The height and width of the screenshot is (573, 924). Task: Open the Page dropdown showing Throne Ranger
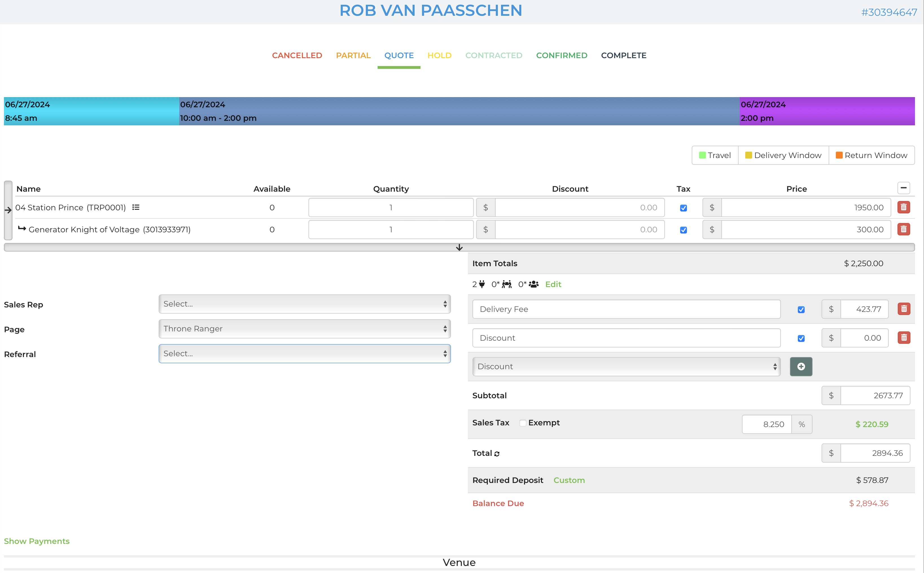tap(304, 329)
